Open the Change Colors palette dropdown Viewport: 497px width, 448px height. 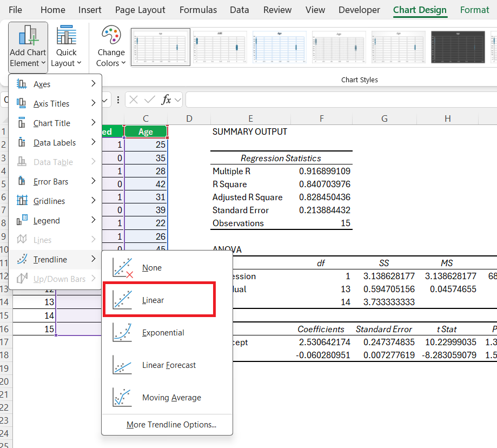coord(111,47)
